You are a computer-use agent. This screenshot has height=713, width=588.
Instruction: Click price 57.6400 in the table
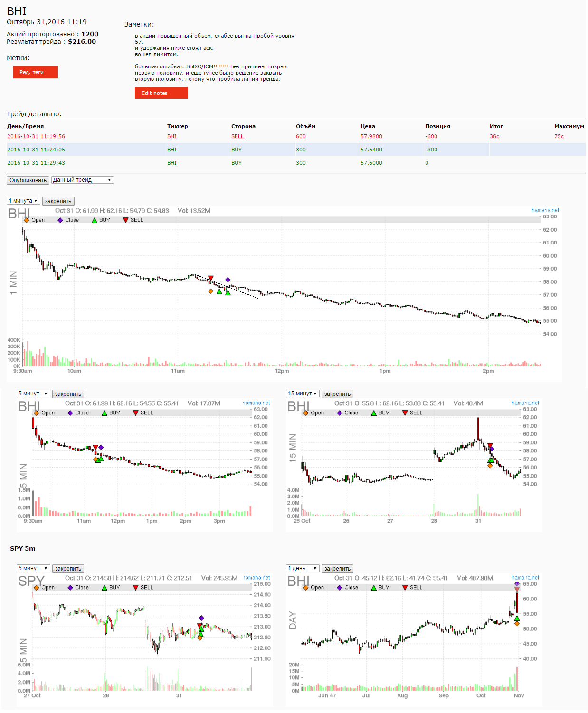tap(371, 150)
